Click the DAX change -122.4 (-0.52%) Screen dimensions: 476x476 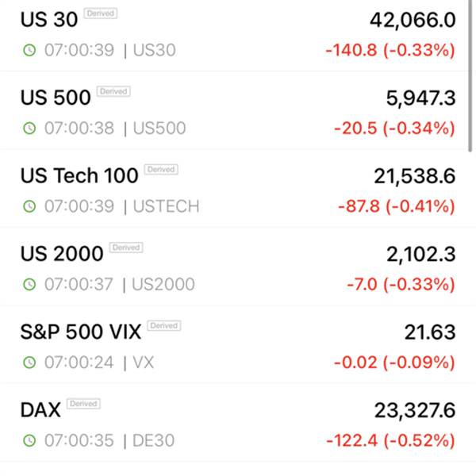390,440
